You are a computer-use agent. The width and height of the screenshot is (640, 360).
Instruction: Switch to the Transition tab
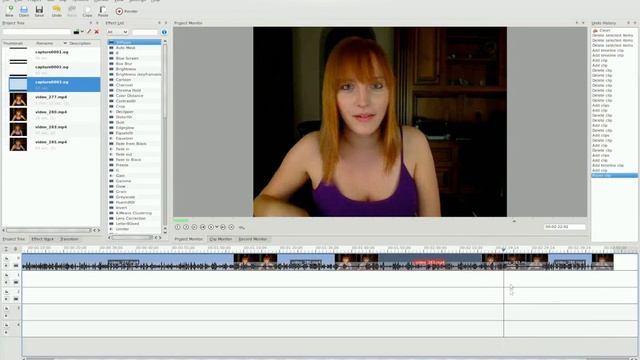(x=69, y=239)
